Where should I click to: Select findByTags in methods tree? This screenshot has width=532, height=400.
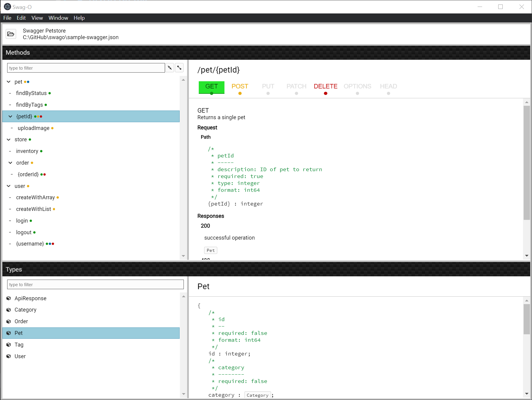(30, 105)
